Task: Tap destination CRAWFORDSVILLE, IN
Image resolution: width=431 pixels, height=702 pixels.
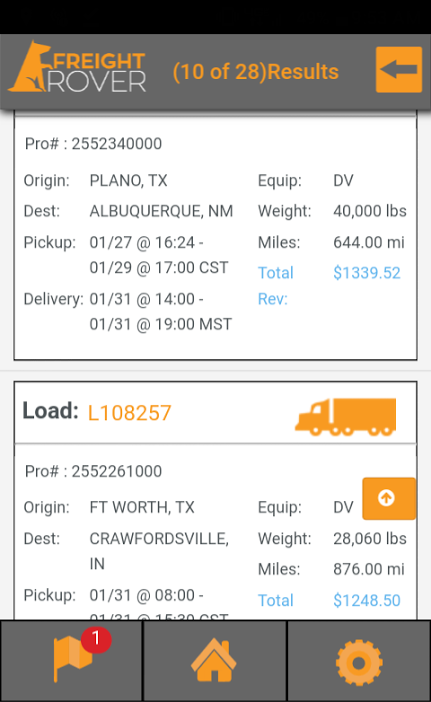Action: (159, 551)
